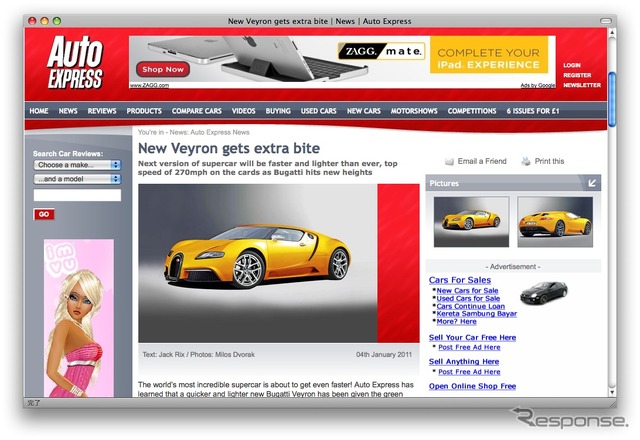Open the 6 ISSUES FOR £1 nav item
The width and height of the screenshot is (640, 440).
[533, 111]
